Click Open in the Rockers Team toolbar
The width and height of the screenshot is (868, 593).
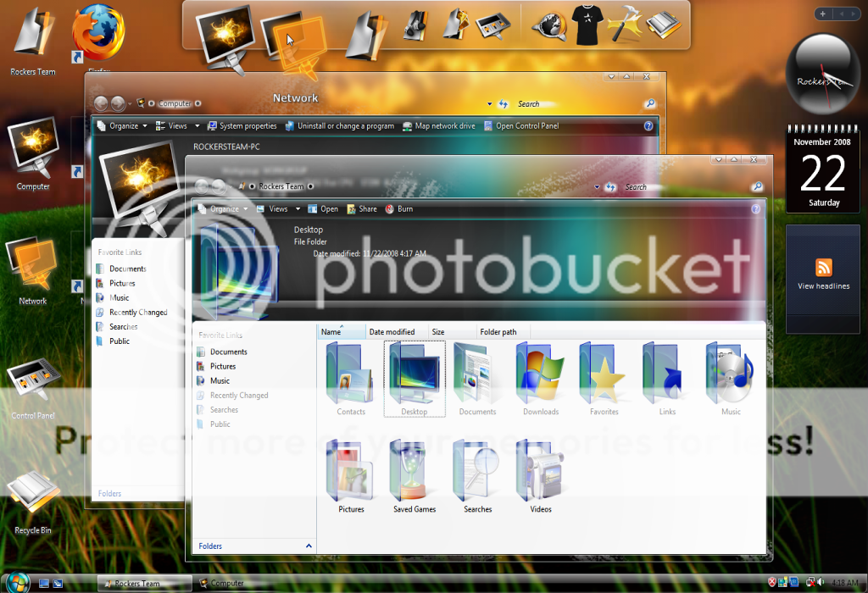click(x=323, y=209)
